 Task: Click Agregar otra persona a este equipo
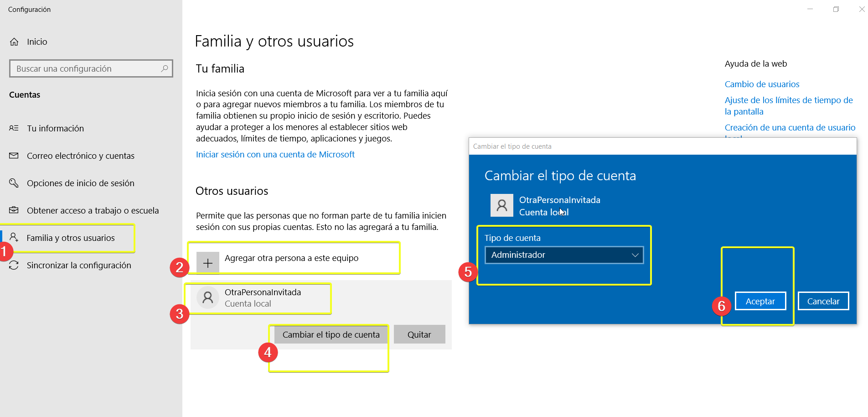pos(292,258)
